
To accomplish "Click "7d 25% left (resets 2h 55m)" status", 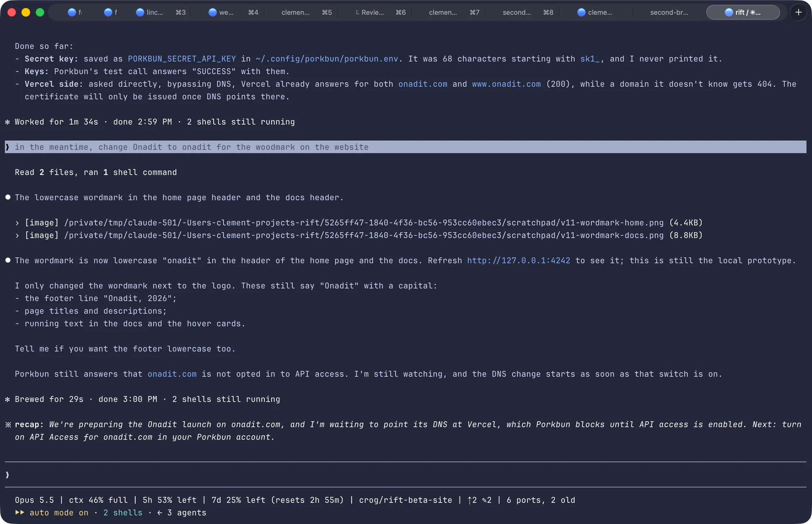I will click(278, 500).
